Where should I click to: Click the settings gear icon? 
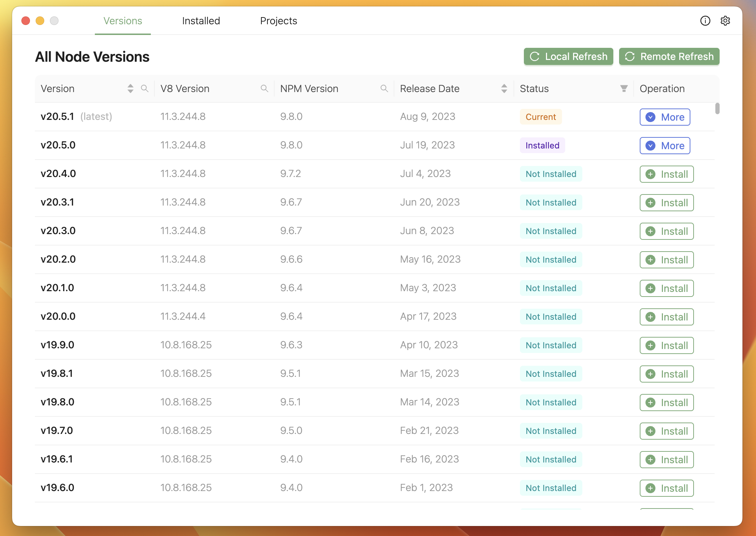[x=725, y=21]
